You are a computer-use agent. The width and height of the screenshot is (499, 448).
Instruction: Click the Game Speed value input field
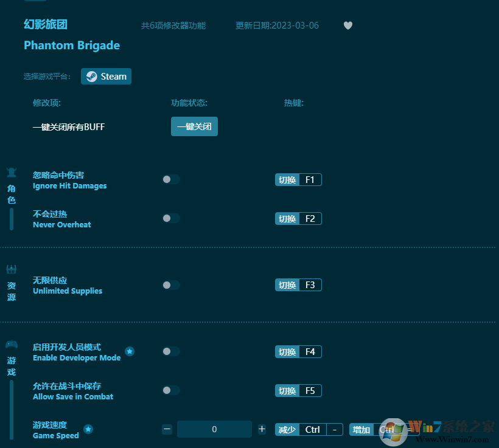click(x=214, y=429)
